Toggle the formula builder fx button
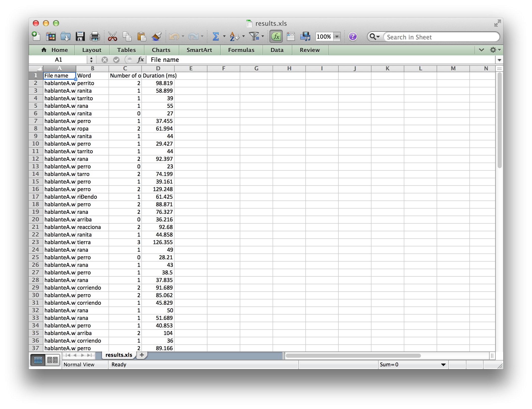Screen dimensions: 532x409 click(x=276, y=37)
